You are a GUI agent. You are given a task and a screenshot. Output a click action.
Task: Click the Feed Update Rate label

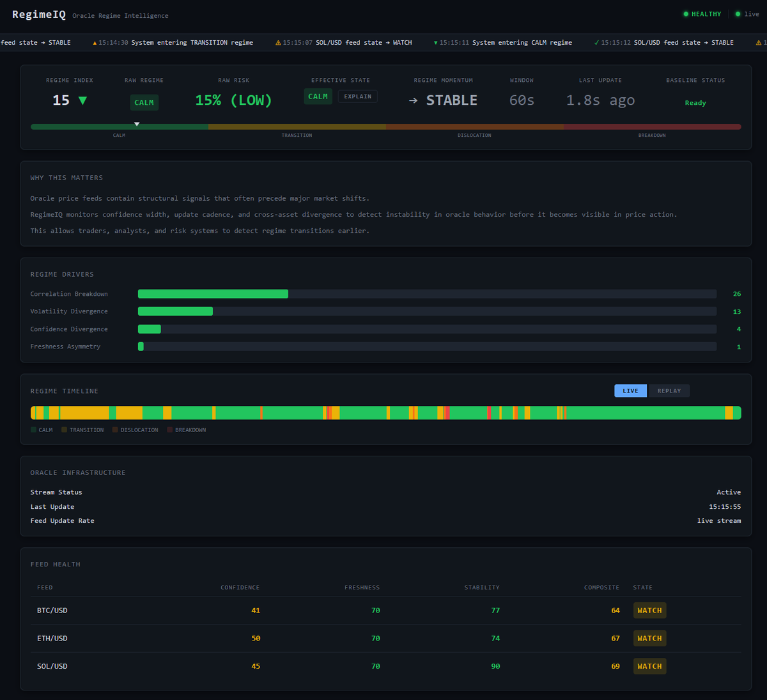[62, 521]
